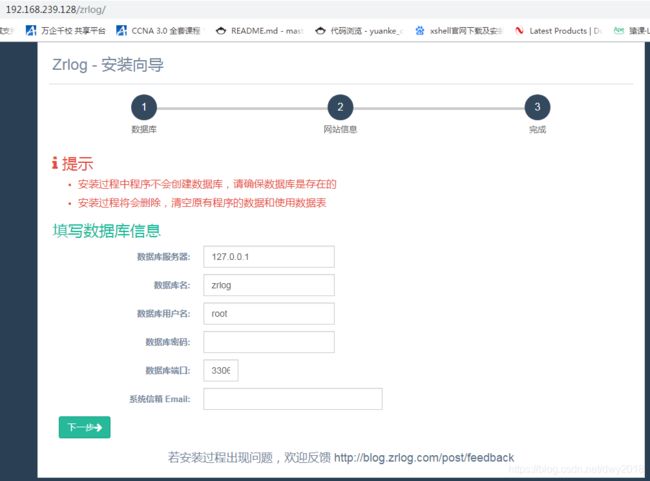This screenshot has width=650, height=481.
Task: Select step 2 网站信息 circle
Action: pos(340,107)
